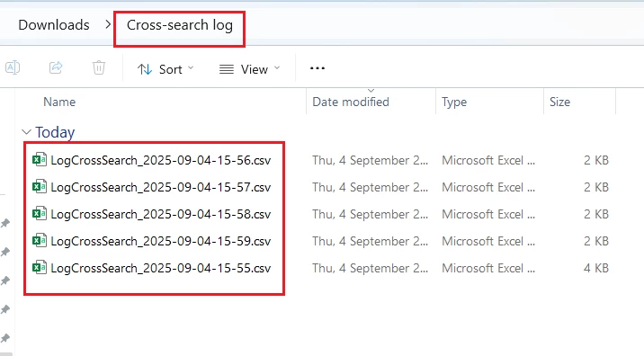Collapse the Today group chevron
The height and width of the screenshot is (356, 644).
[x=26, y=132]
